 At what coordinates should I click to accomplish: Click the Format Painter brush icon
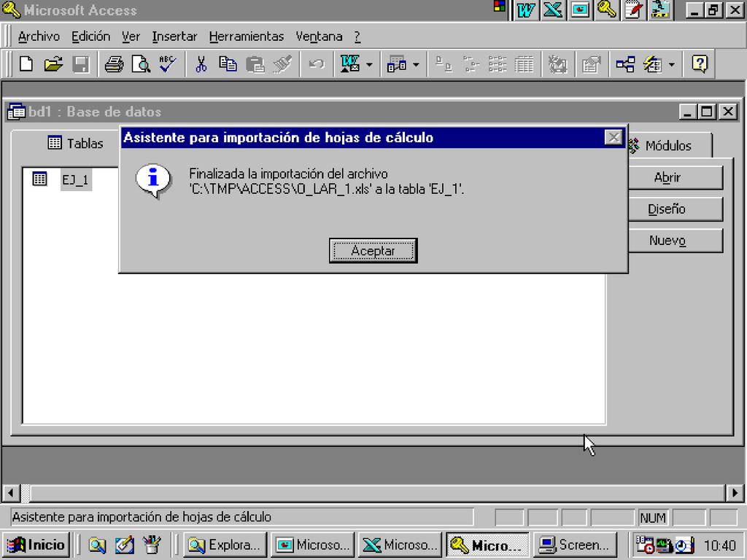click(282, 64)
